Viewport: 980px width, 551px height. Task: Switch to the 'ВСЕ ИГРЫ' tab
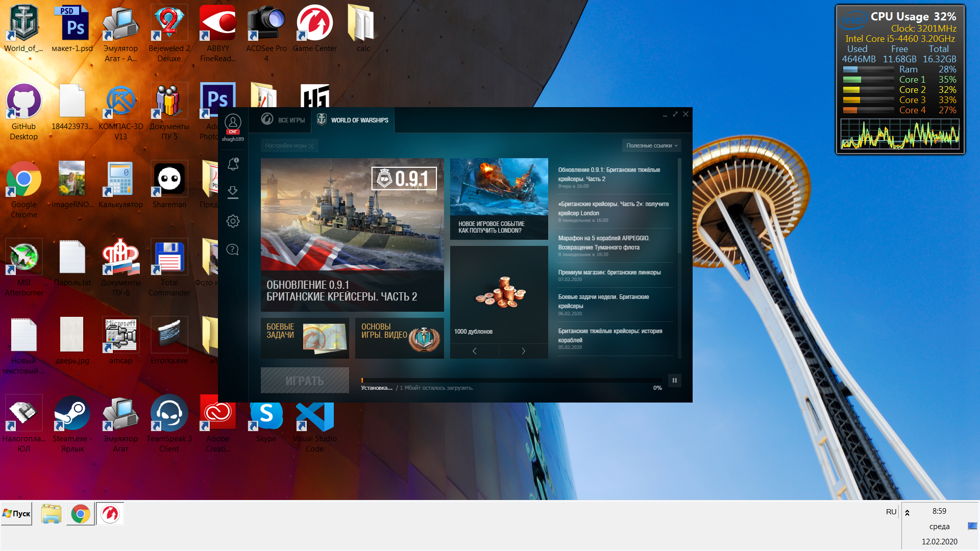pos(283,120)
